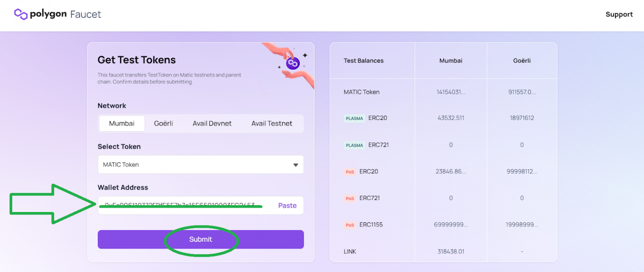This screenshot has height=272, width=644.
Task: Click the Polygon icon in the hands illustration
Action: pos(293,63)
